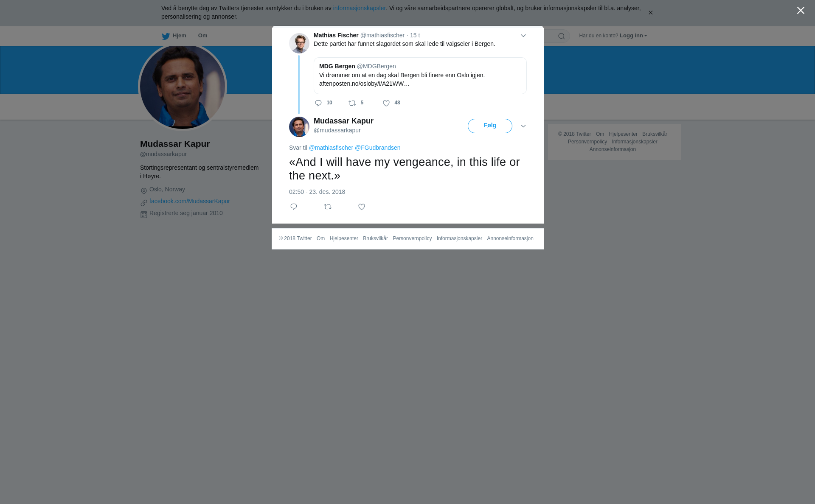Retweet Mudassar Kapur's vengeance tweet
Screen dimensions: 815x504
pyautogui.click(x=328, y=207)
